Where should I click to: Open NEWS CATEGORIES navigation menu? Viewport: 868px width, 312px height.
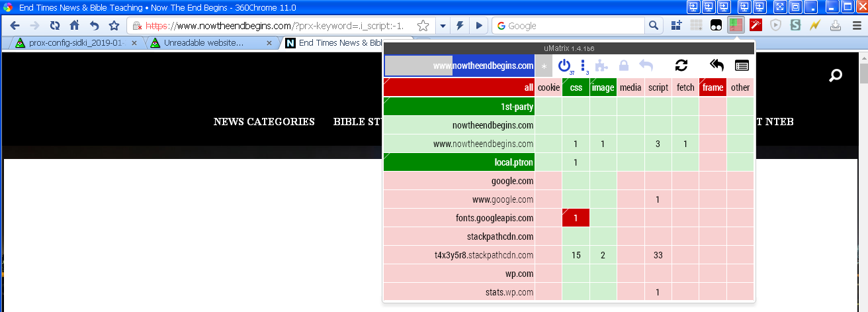(264, 122)
